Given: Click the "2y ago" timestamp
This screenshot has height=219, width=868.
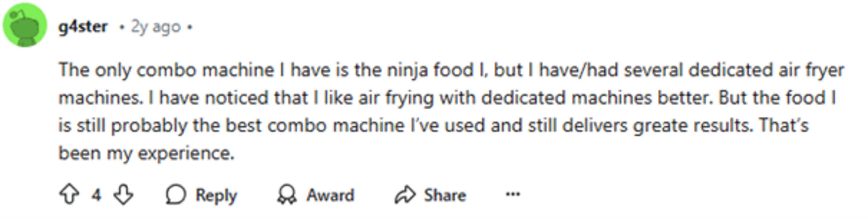Looking at the screenshot, I should [x=156, y=27].
